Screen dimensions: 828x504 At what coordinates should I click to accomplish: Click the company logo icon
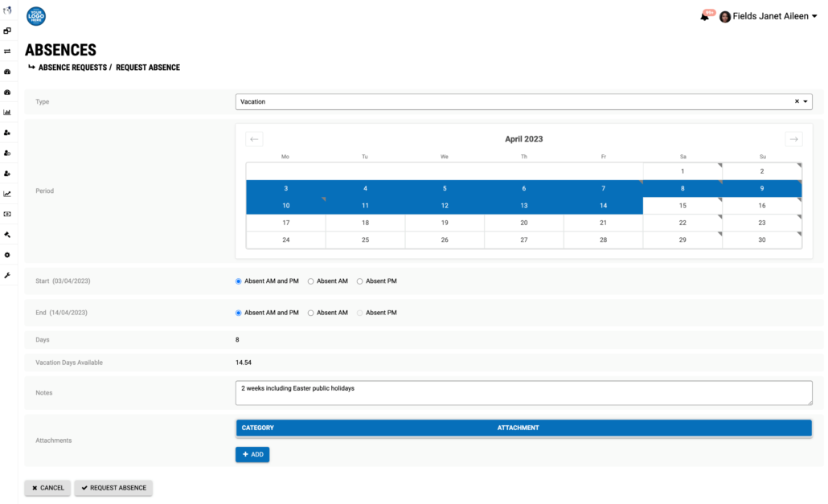click(x=36, y=16)
